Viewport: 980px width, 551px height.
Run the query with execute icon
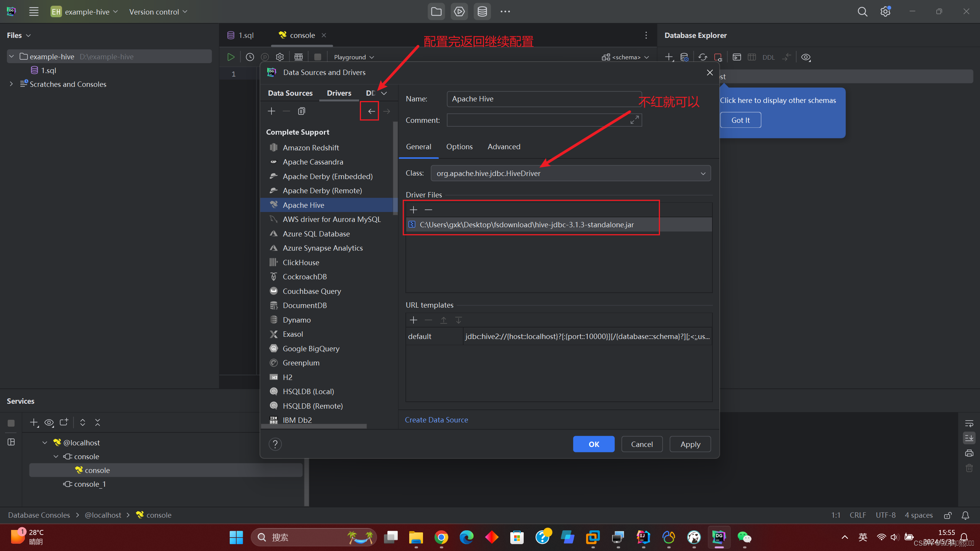point(230,57)
